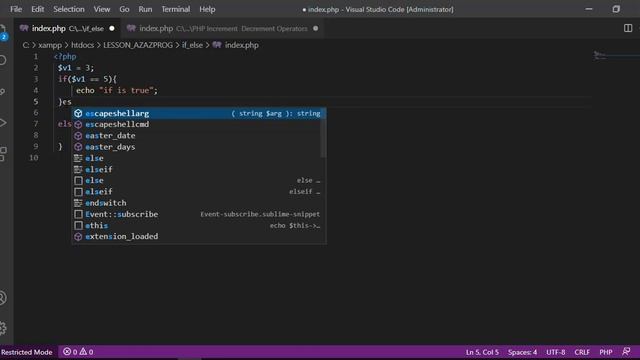The image size is (640, 360).
Task: Click Restricted Mode in status bar
Action: pyautogui.click(x=27, y=352)
